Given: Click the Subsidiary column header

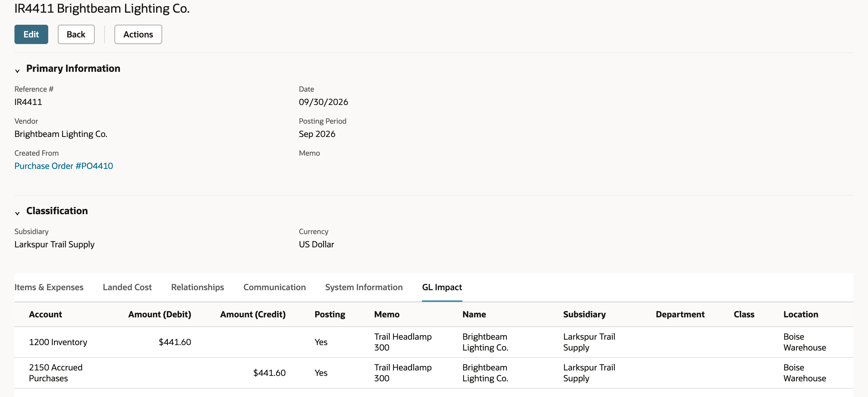Looking at the screenshot, I should pos(584,314).
